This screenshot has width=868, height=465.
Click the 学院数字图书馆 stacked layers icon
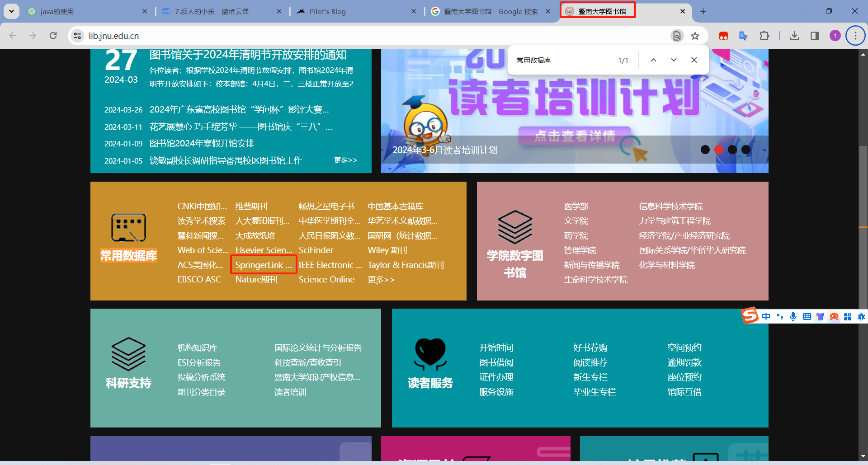[515, 227]
